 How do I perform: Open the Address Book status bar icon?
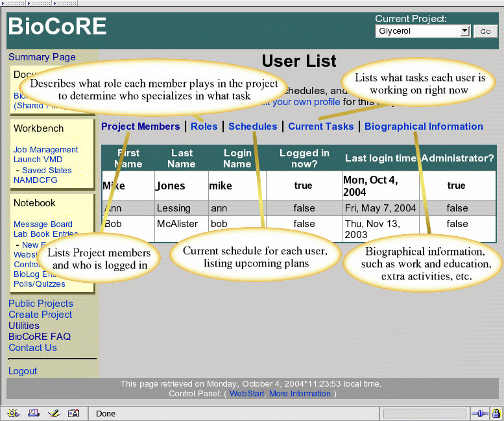pyautogui.click(x=73, y=413)
